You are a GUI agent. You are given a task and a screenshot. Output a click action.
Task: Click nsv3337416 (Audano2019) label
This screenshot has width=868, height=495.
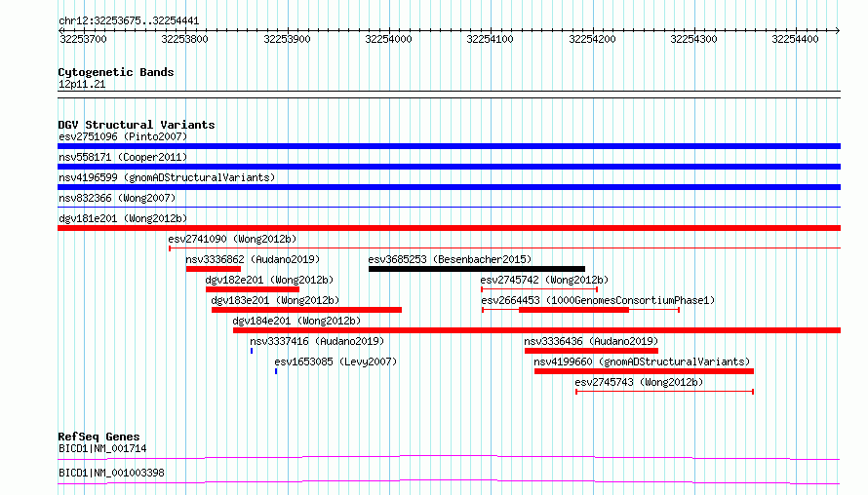[x=317, y=341]
